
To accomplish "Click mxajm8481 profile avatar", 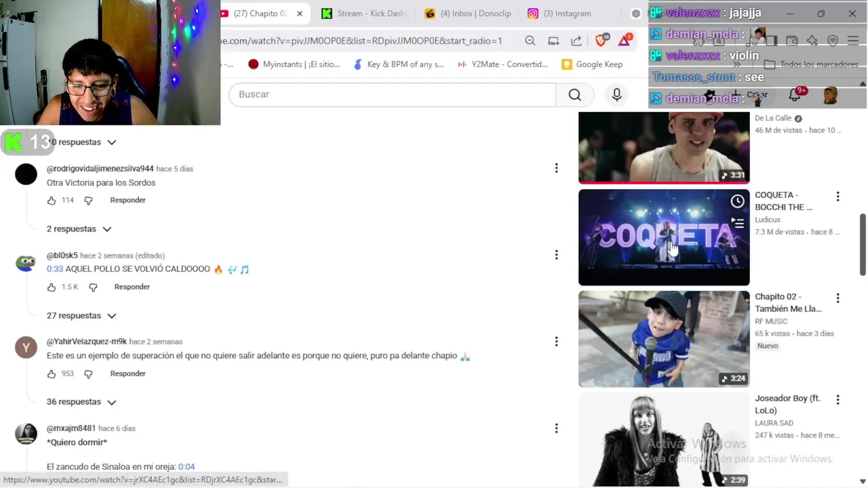I will (26, 434).
